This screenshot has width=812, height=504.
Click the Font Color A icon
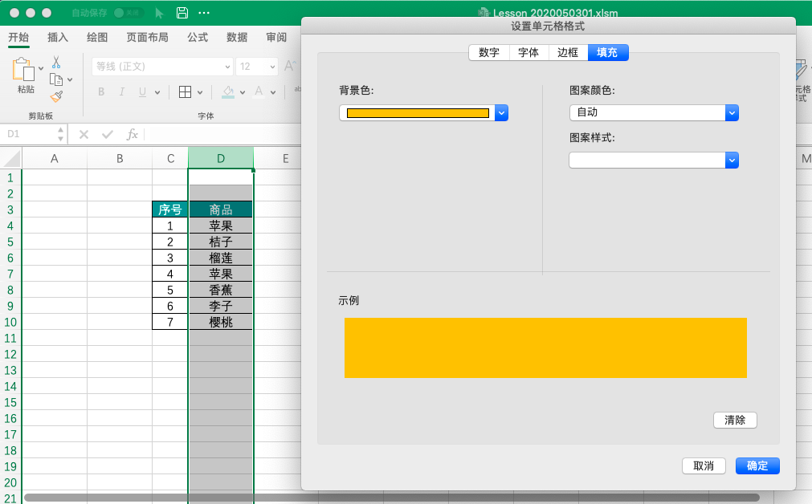[x=259, y=92]
